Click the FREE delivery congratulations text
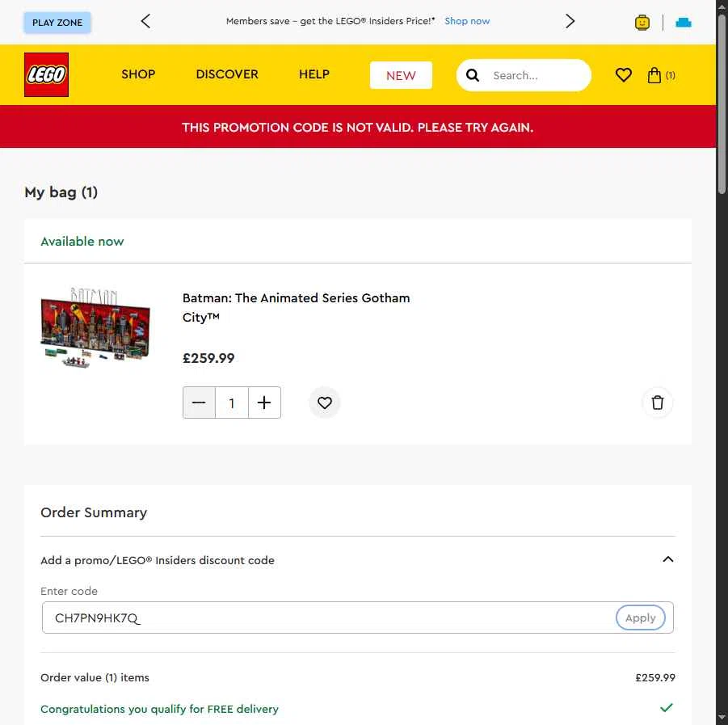Viewport: 728px width, 725px height. point(160,709)
